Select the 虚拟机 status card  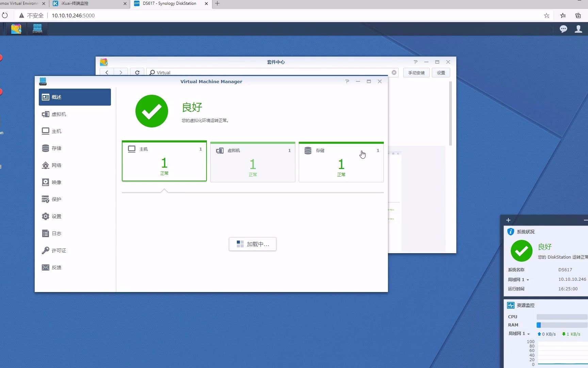point(253,162)
